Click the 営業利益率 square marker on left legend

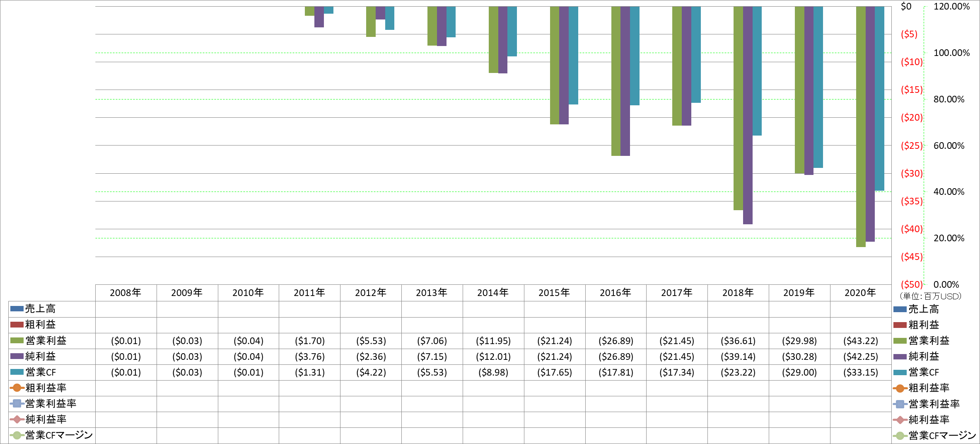tap(17, 403)
